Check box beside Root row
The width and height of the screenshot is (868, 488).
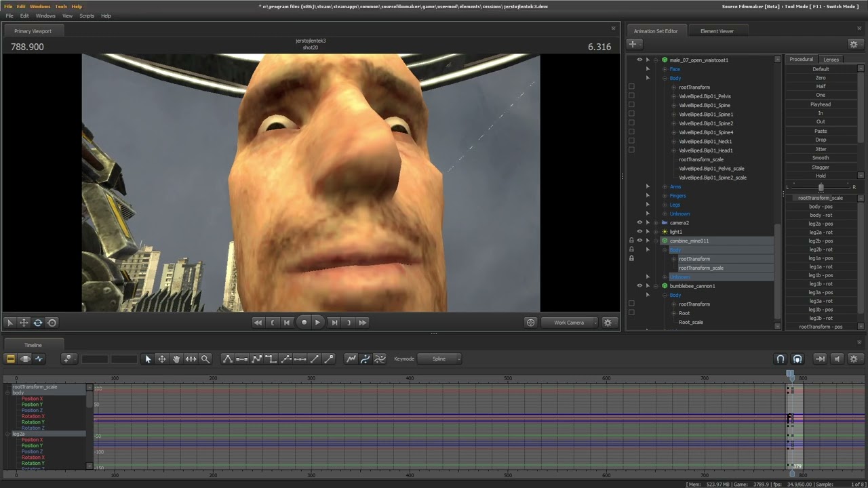(x=631, y=313)
